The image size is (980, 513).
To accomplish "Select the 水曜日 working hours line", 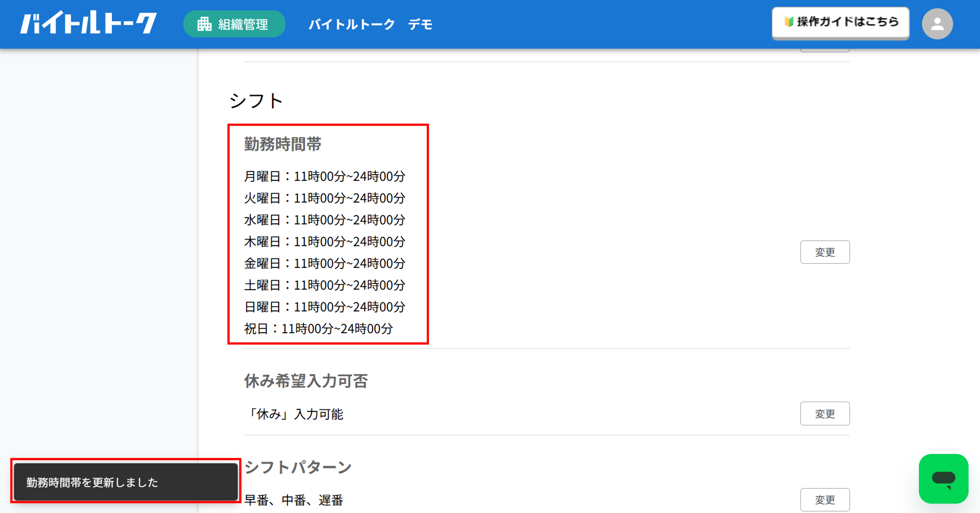I will tap(325, 220).
